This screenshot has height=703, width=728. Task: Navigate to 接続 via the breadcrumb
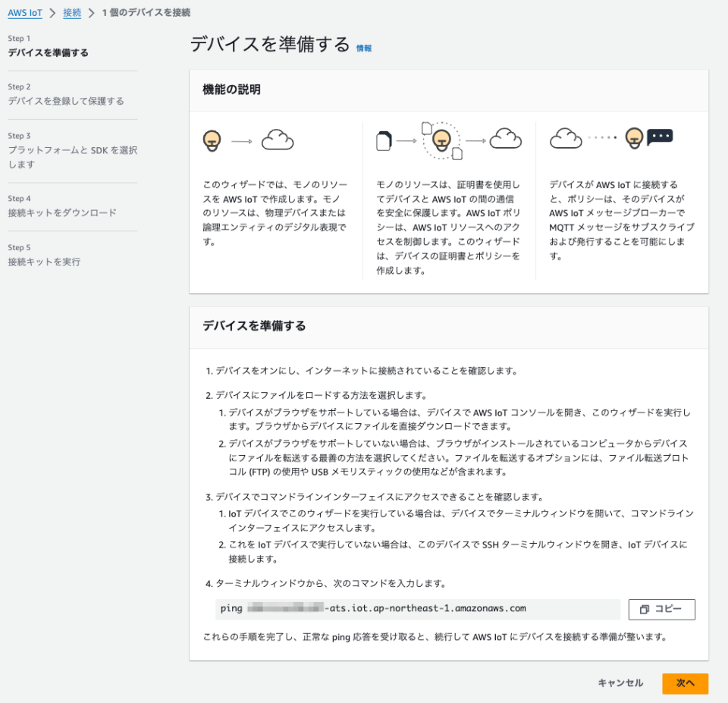(x=71, y=12)
